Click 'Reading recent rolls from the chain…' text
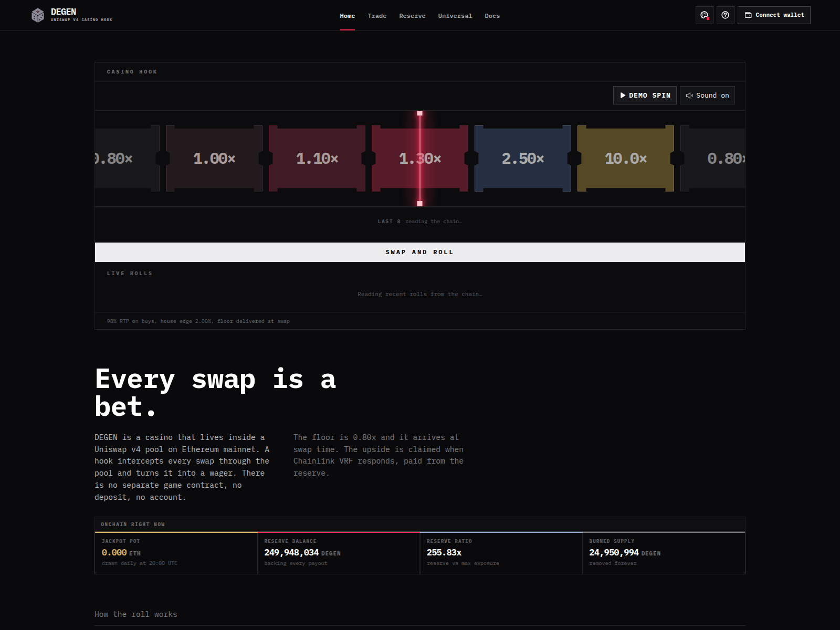 (x=420, y=294)
